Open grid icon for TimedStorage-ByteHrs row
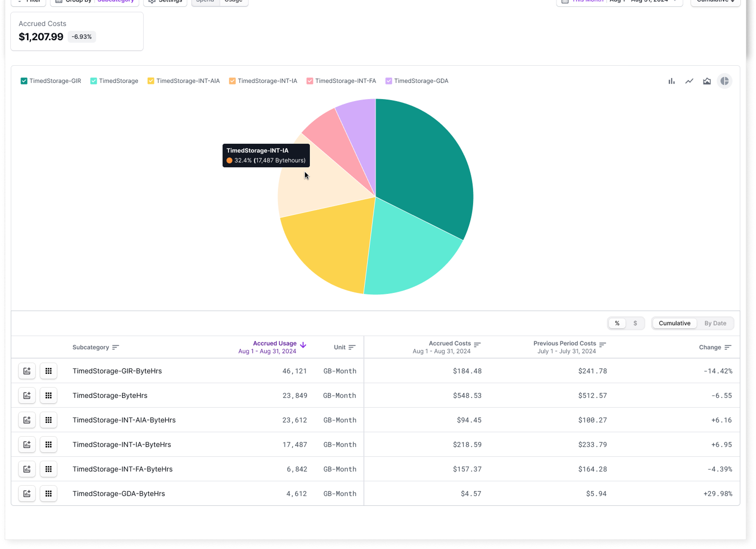The height and width of the screenshot is (549, 756). pos(49,395)
